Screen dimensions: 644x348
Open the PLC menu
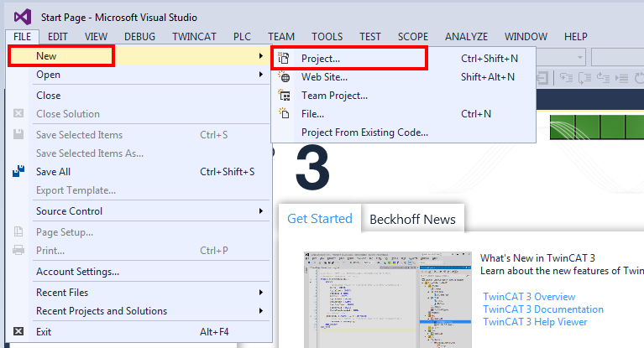242,37
